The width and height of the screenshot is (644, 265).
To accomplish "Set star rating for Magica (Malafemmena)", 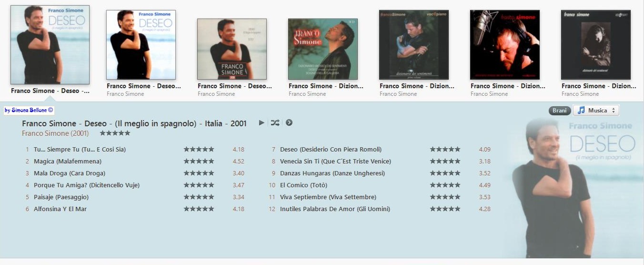I will pos(199,161).
